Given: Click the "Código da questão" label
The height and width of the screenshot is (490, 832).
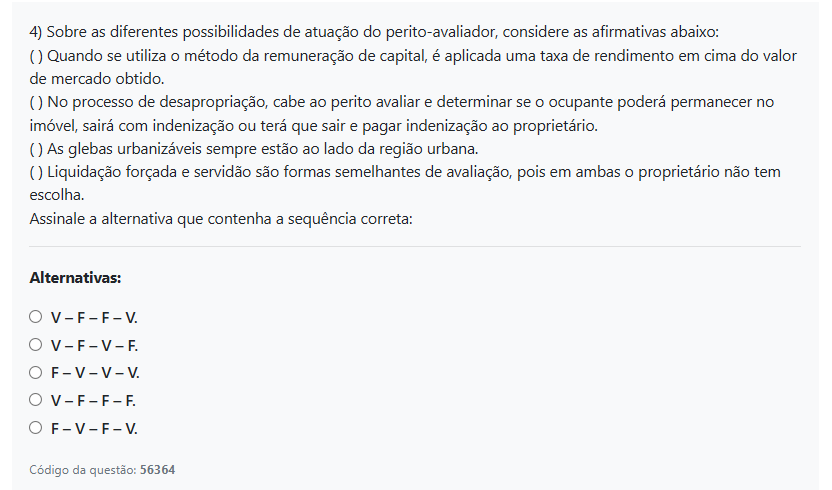Looking at the screenshot, I should (82, 469).
